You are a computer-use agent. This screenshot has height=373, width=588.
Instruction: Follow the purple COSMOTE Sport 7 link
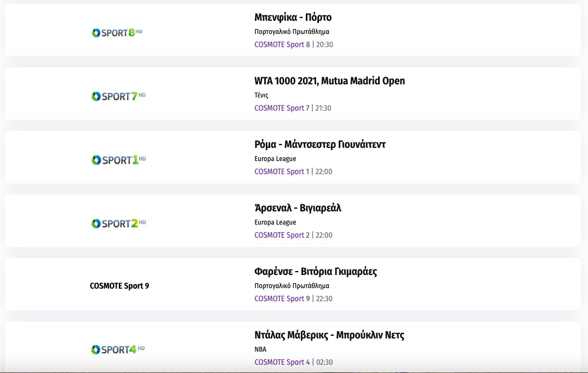tap(282, 108)
